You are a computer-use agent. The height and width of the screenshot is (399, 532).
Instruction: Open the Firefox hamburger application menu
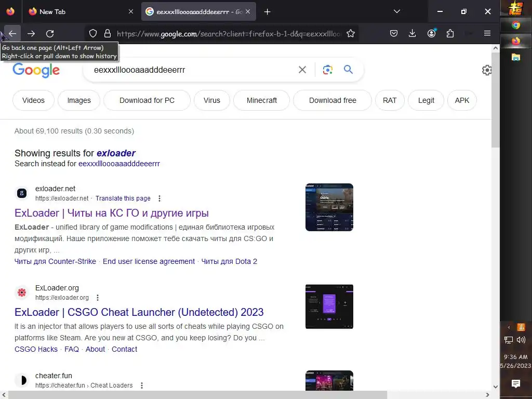tap(487, 33)
